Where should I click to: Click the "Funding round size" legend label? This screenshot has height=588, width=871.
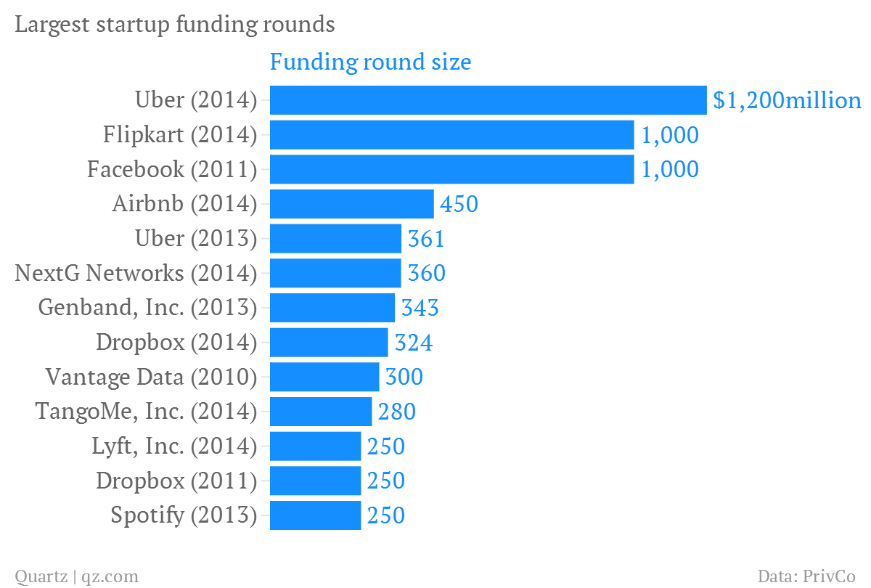(370, 62)
